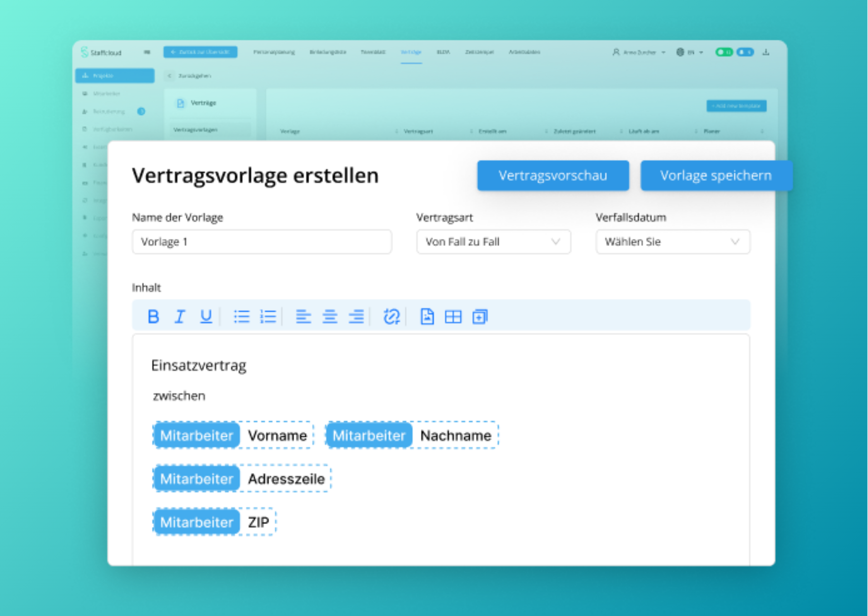Click the globe language icon
Image resolution: width=868 pixels, height=616 pixels.
[680, 52]
